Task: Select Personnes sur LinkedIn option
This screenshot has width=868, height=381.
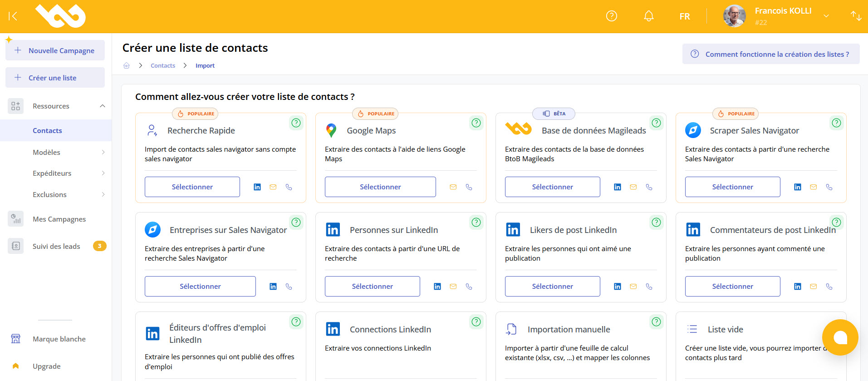Action: pyautogui.click(x=373, y=286)
